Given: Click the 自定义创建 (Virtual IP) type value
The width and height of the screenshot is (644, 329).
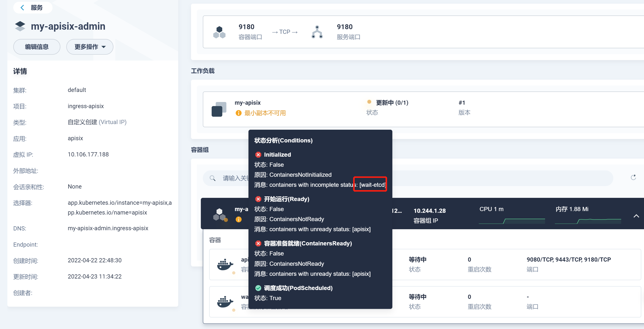Looking at the screenshot, I should tap(97, 122).
